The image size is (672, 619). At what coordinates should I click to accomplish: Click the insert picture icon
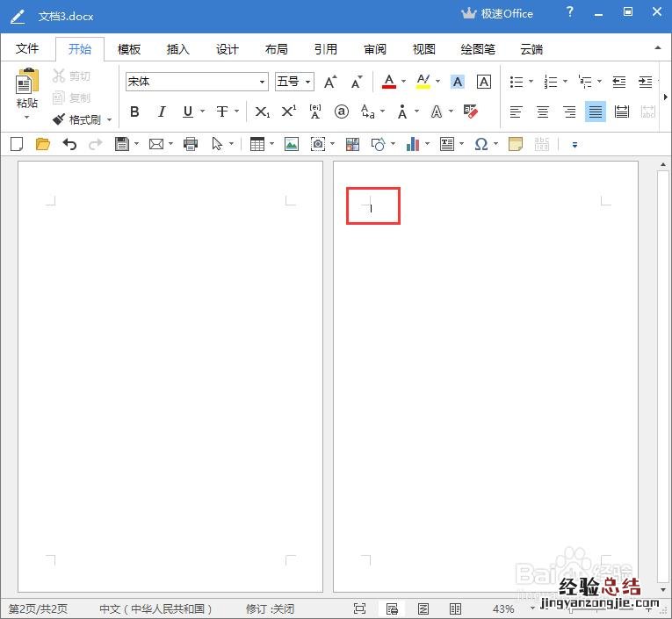291,144
